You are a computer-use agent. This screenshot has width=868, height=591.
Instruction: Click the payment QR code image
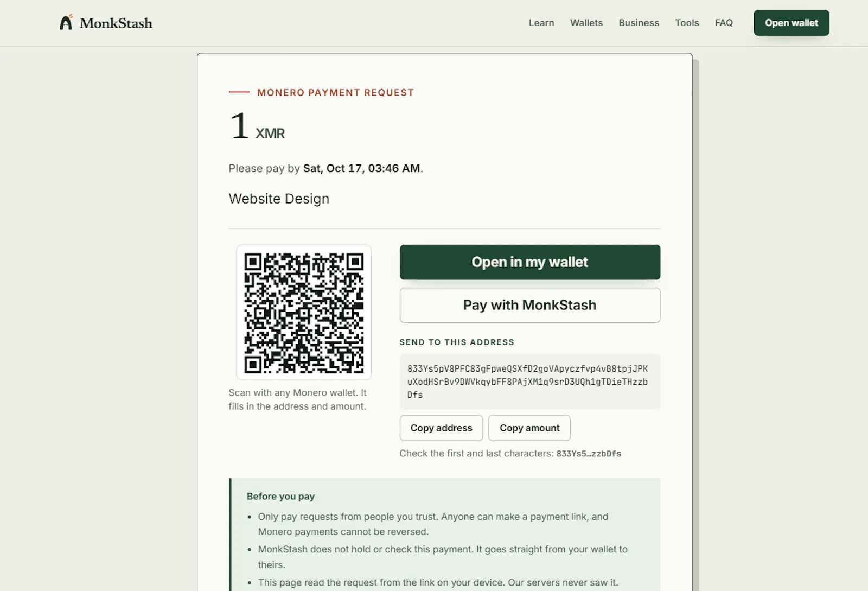click(x=304, y=313)
